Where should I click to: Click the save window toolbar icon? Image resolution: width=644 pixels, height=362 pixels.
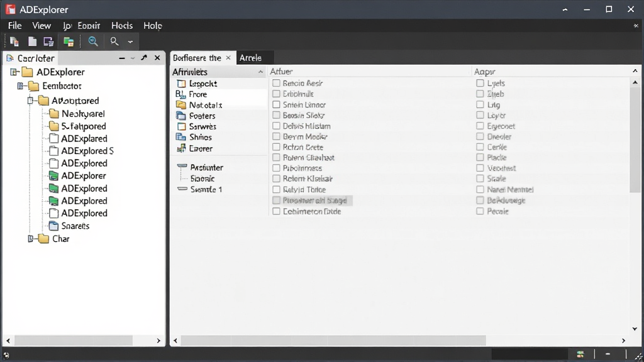coord(48,41)
